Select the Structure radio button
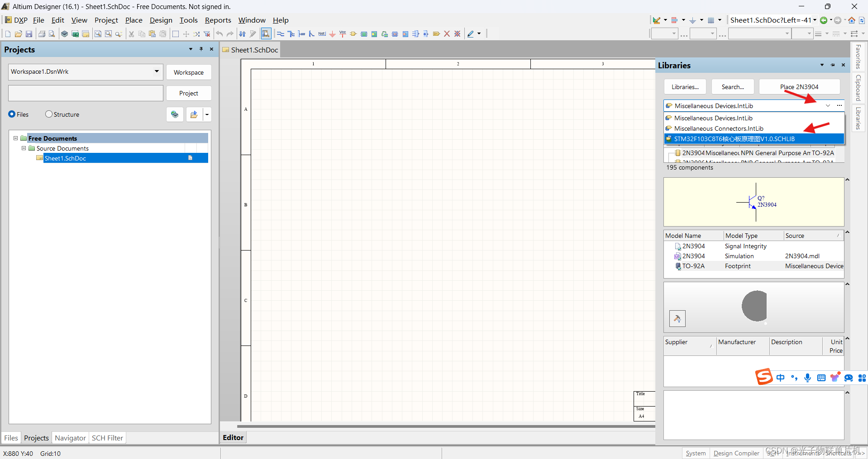 pos(49,114)
